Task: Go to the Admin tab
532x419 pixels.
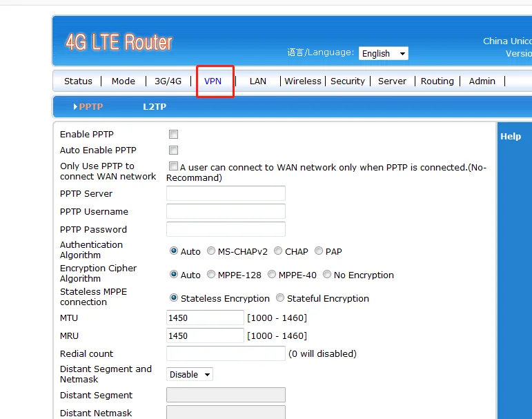Action: coord(482,81)
